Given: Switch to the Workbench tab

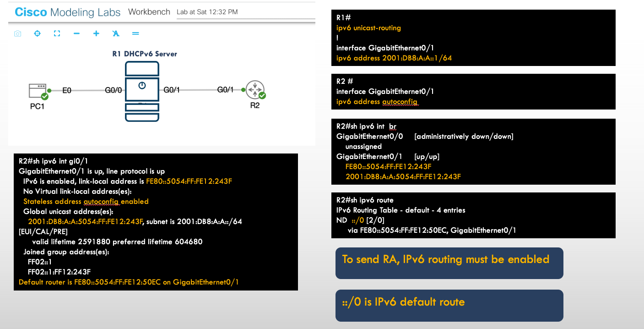Looking at the screenshot, I should (149, 11).
